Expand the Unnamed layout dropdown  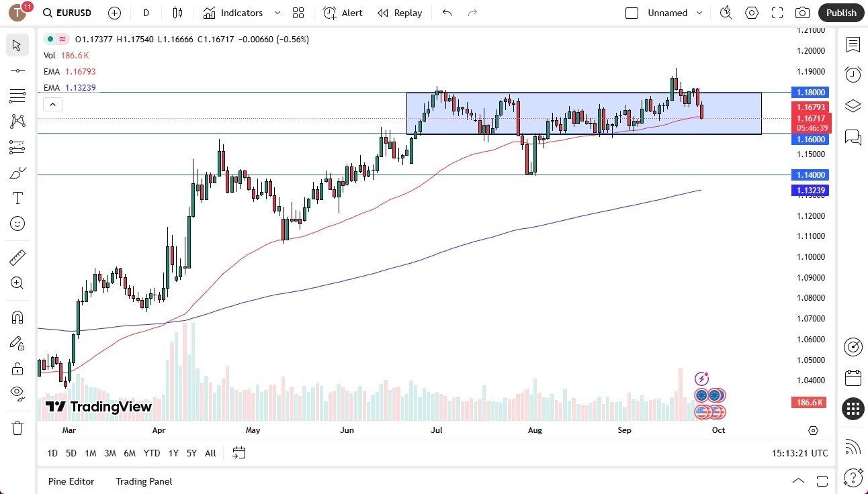pyautogui.click(x=700, y=12)
